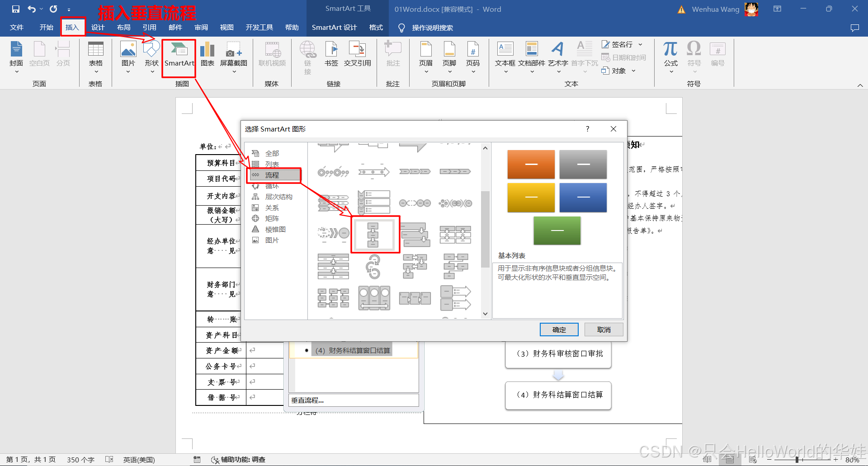Click the Redo icon in title bar
The width and height of the screenshot is (868, 466).
pos(53,9)
